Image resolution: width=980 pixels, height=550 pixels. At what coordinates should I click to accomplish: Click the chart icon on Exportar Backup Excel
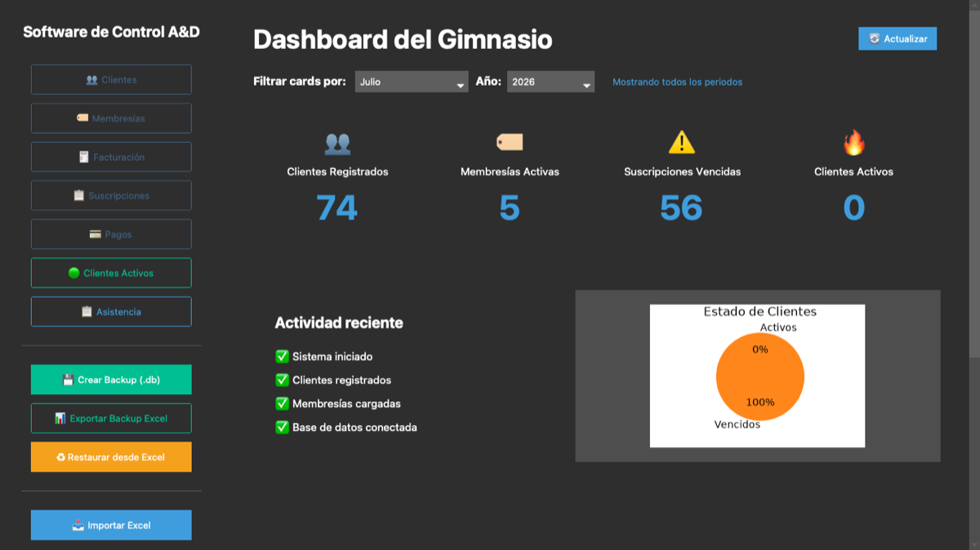[60, 418]
